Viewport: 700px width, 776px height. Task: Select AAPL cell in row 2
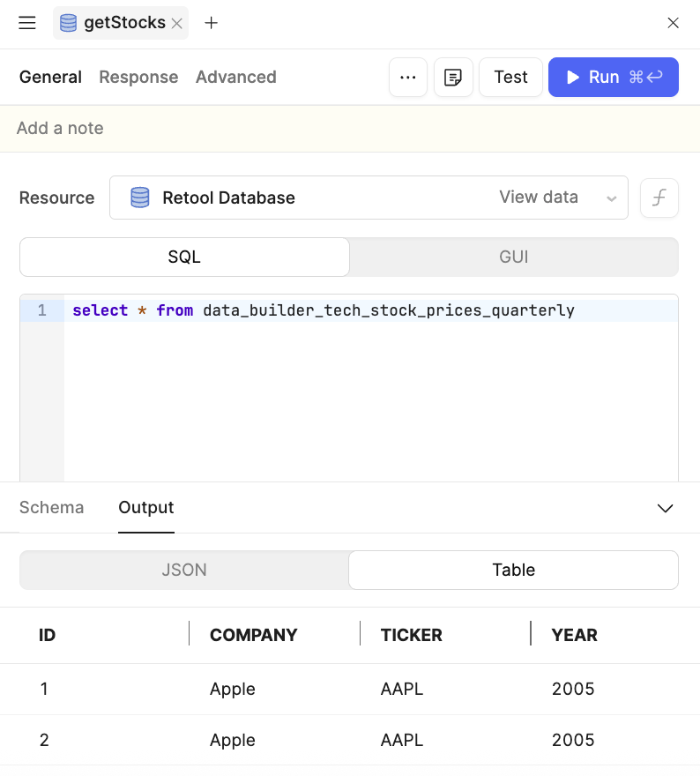pyautogui.click(x=402, y=740)
